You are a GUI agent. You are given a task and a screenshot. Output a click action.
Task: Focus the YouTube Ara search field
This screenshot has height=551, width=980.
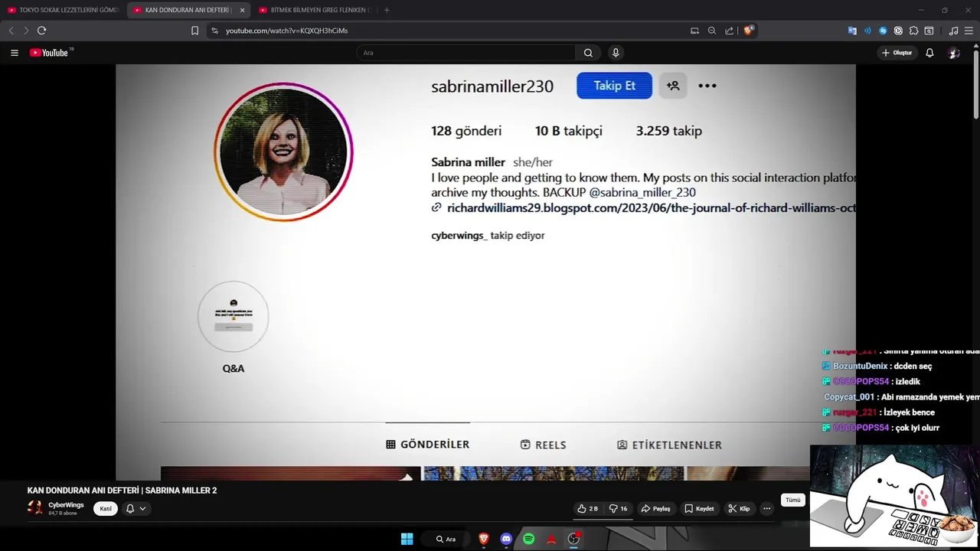465,53
